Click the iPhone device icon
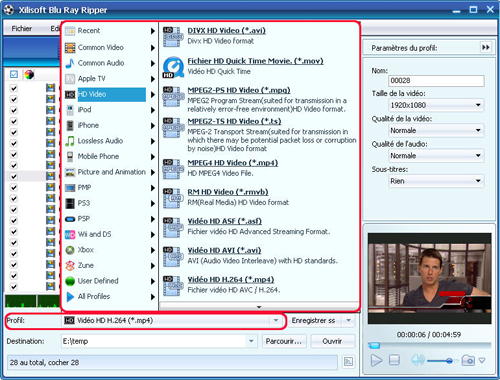The image size is (500, 380). (70, 125)
